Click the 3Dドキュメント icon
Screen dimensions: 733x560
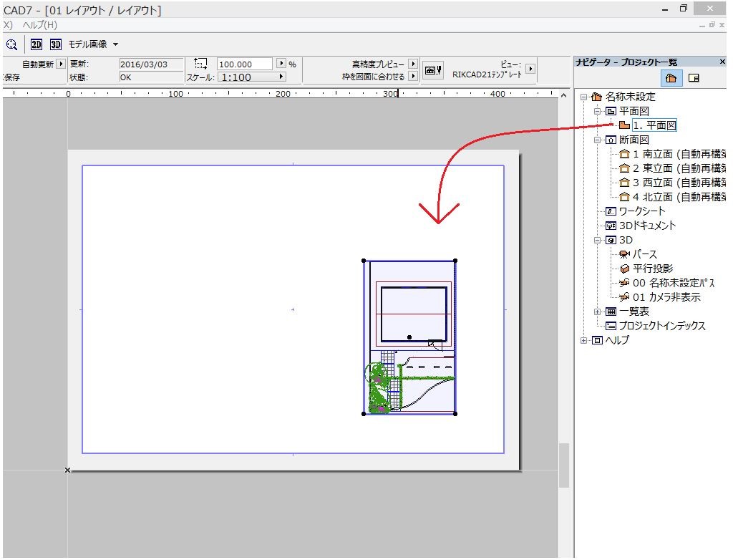tap(611, 226)
